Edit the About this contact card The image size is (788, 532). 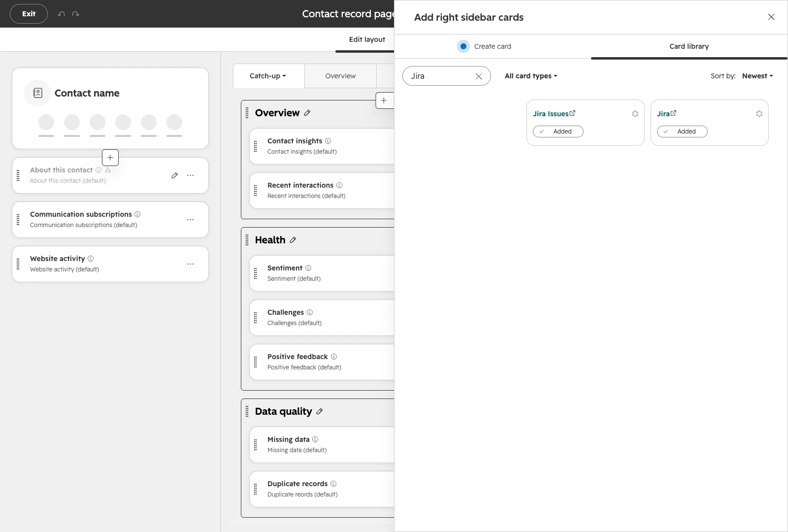[x=174, y=175]
